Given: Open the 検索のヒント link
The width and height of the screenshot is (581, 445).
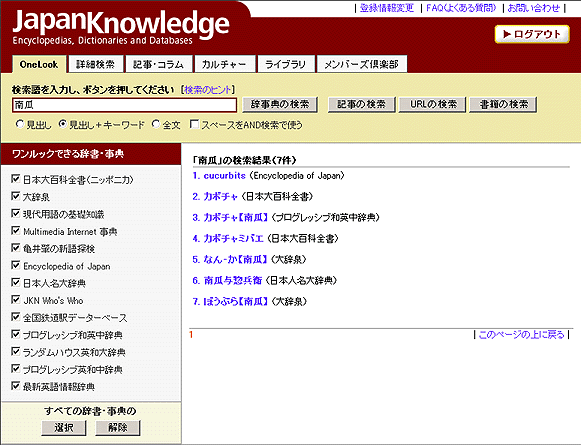Looking at the screenshot, I should tap(208, 90).
